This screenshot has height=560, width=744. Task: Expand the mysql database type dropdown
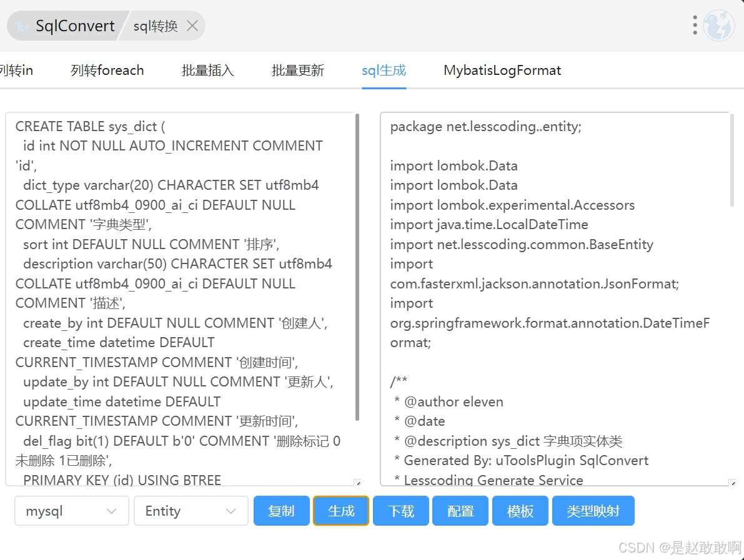[x=72, y=511]
